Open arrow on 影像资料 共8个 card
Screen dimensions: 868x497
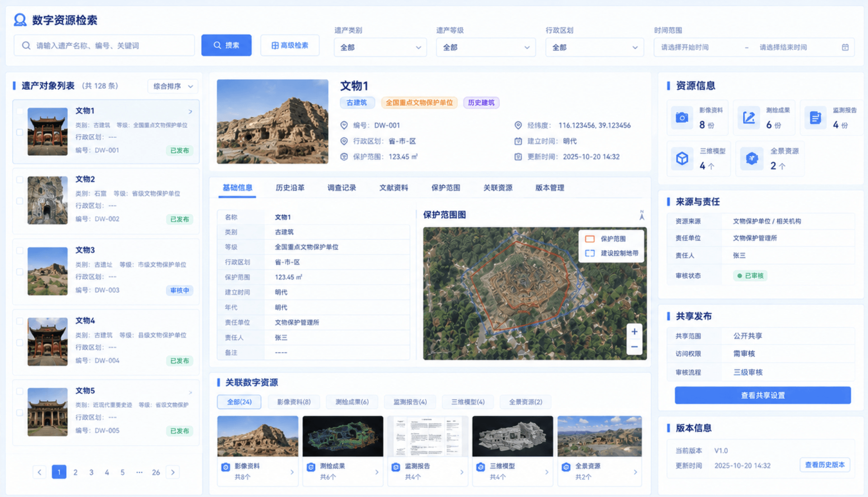292,472
